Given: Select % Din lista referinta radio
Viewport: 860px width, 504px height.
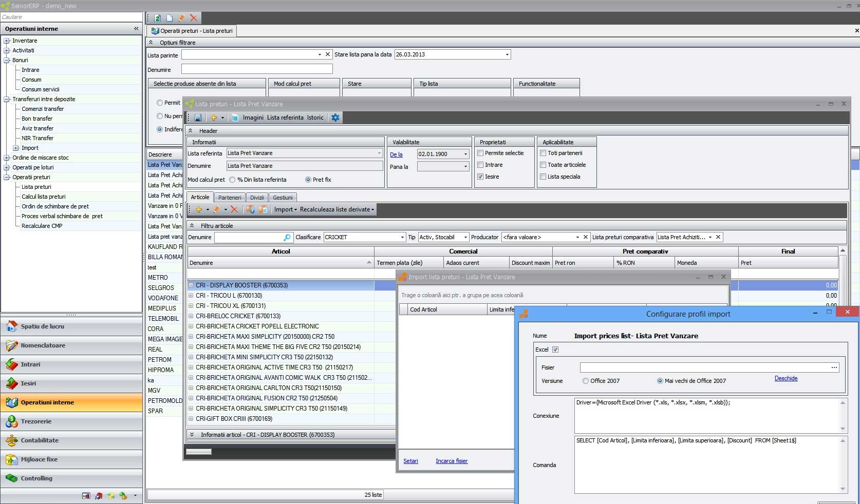Looking at the screenshot, I should click(x=233, y=180).
